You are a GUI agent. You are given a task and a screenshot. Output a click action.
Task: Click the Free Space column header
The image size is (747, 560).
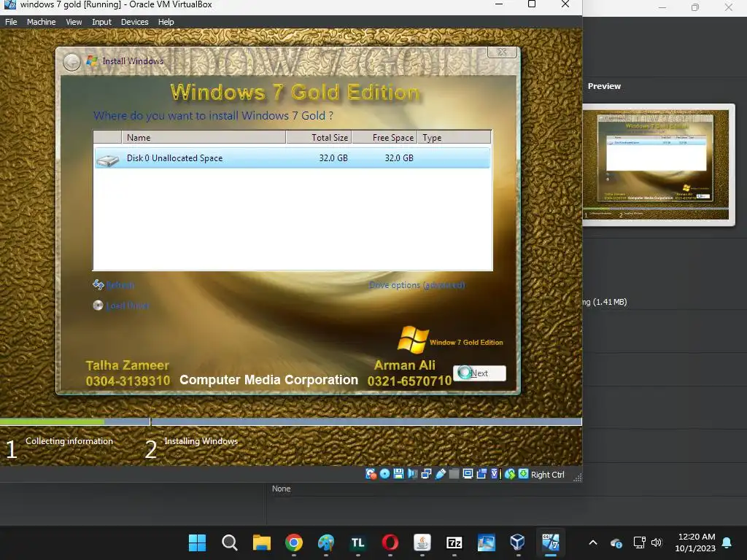(384, 137)
